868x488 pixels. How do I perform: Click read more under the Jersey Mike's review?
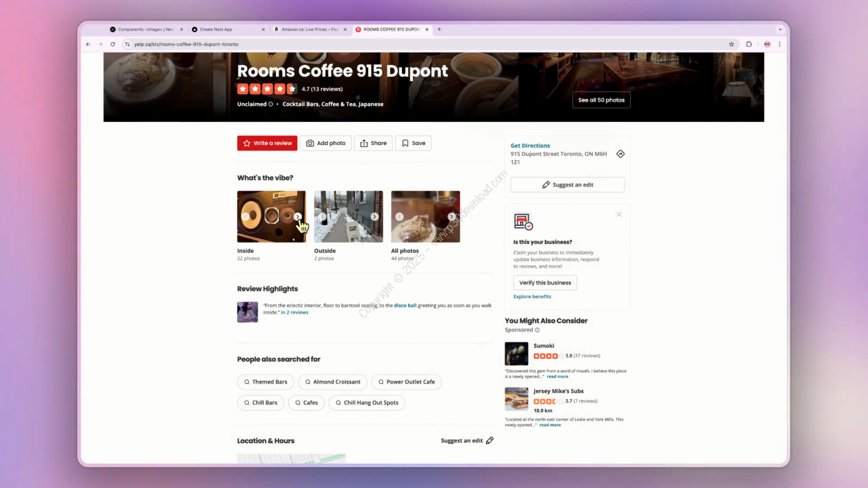point(550,425)
